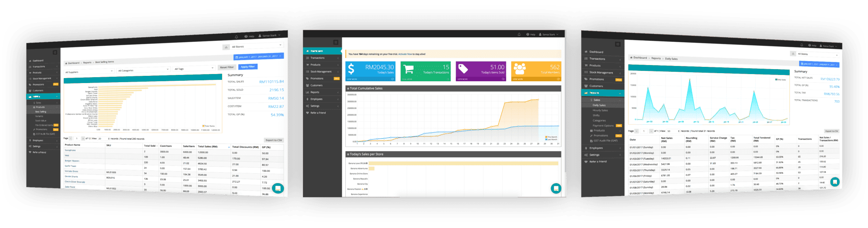Click the Saxophone product name link
Viewport: 868px width, 228px height.
70,150
